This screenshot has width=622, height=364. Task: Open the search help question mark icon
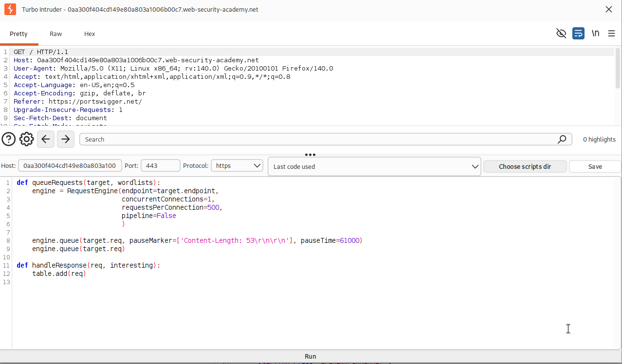tap(9, 139)
